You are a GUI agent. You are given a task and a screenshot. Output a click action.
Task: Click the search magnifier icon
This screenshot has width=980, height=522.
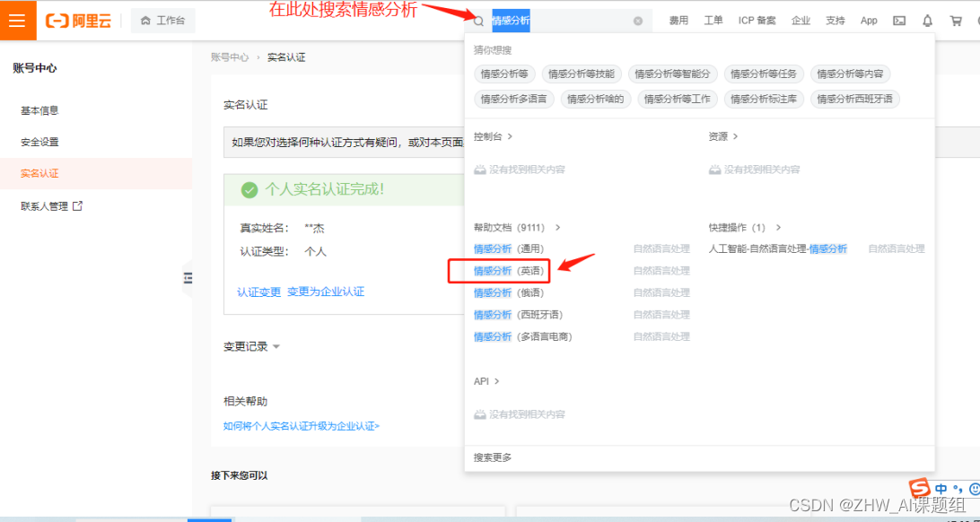click(478, 22)
